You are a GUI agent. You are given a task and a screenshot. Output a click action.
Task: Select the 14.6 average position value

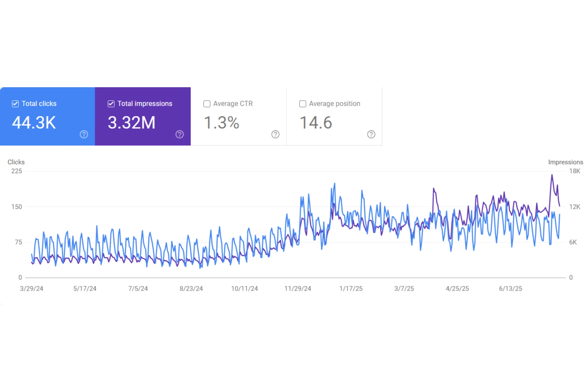316,122
